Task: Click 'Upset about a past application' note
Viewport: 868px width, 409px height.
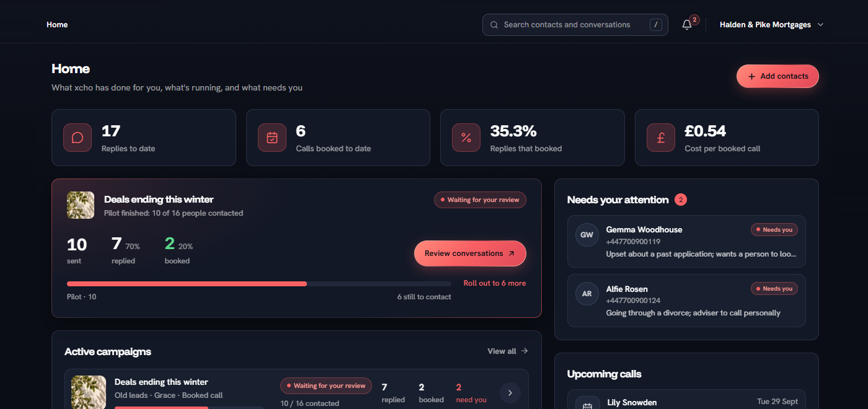Action: pos(701,254)
